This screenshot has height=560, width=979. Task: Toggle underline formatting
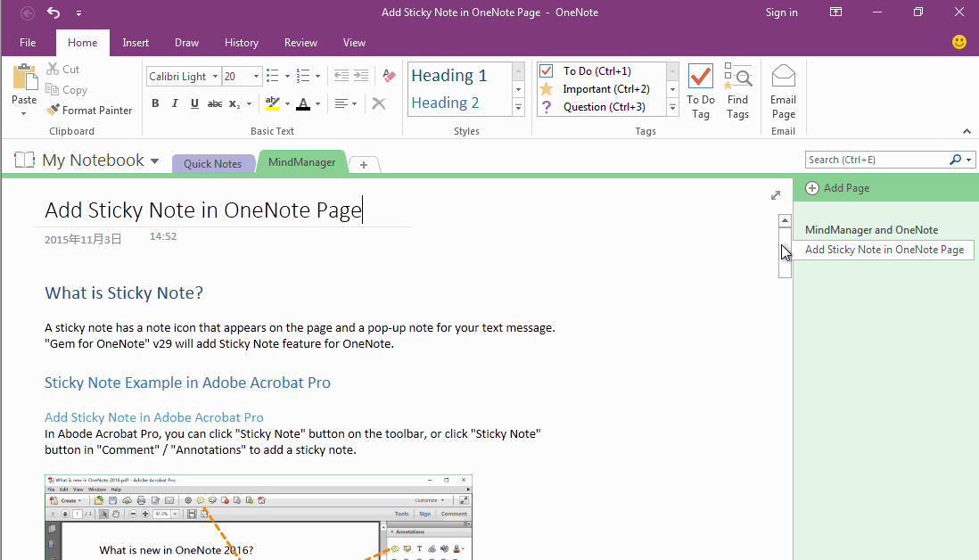click(193, 103)
